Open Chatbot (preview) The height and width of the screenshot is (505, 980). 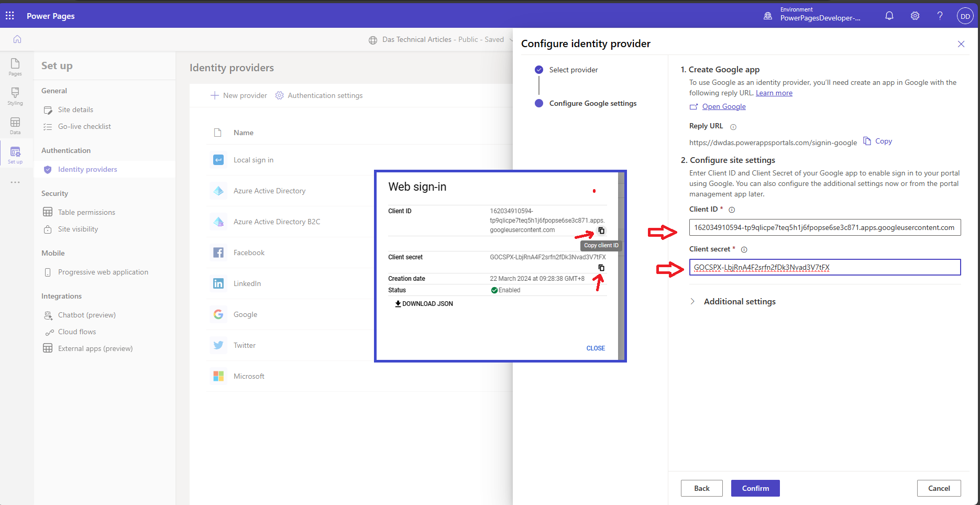point(87,315)
